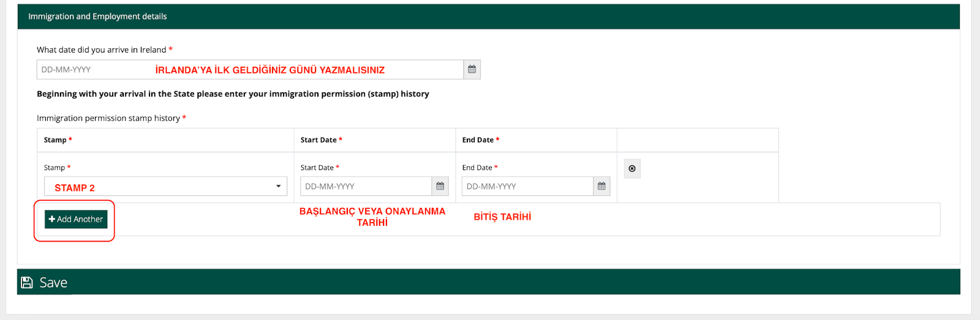Viewport: 980px width, 320px height.
Task: Click the 'Beginning with your arrival' instruction text
Action: tap(233, 94)
